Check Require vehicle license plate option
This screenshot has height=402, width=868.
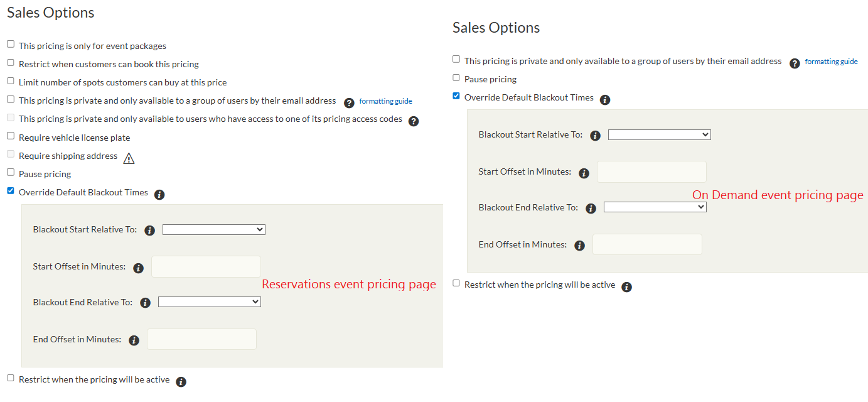pyautogui.click(x=11, y=136)
